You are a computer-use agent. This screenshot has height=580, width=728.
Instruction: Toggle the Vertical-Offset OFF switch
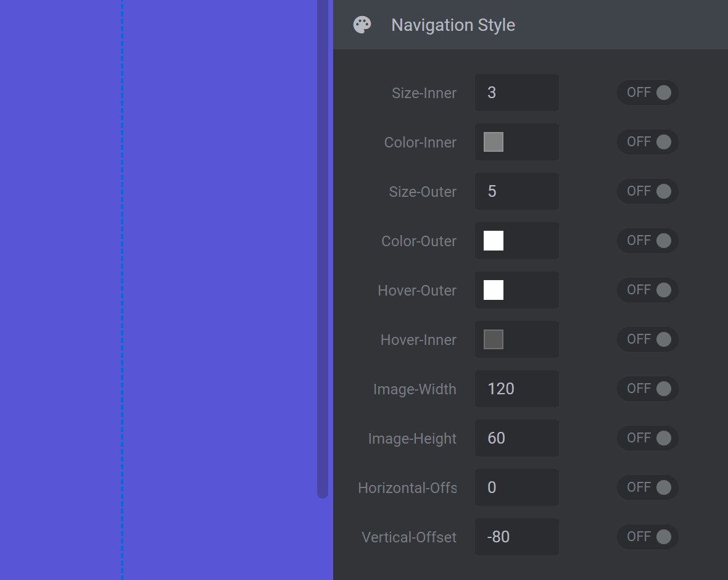(648, 537)
